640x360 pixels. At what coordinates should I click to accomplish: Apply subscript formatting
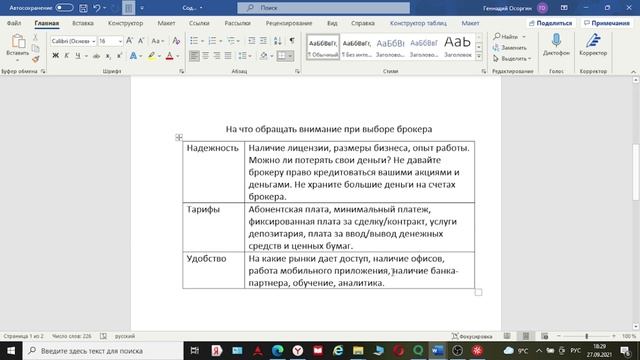[108, 56]
